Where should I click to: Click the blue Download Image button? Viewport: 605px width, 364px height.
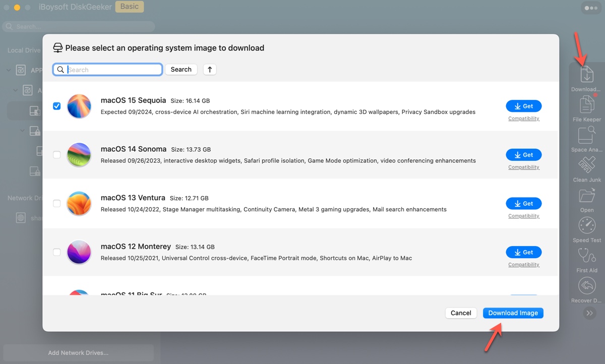513,313
